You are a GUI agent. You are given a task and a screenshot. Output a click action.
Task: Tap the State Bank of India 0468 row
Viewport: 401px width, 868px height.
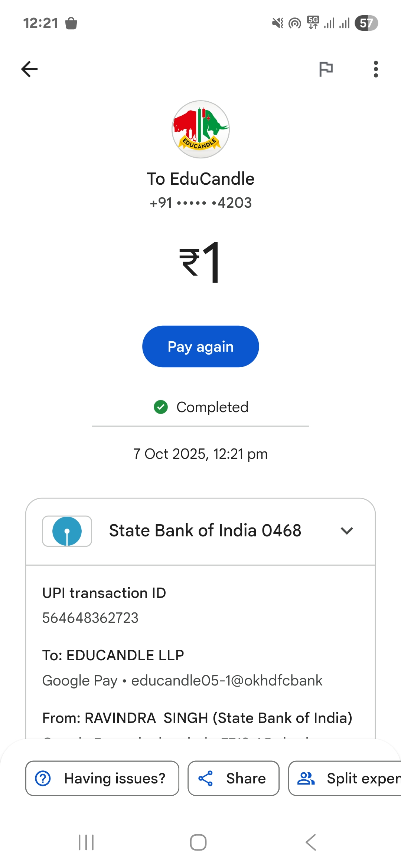coord(205,531)
